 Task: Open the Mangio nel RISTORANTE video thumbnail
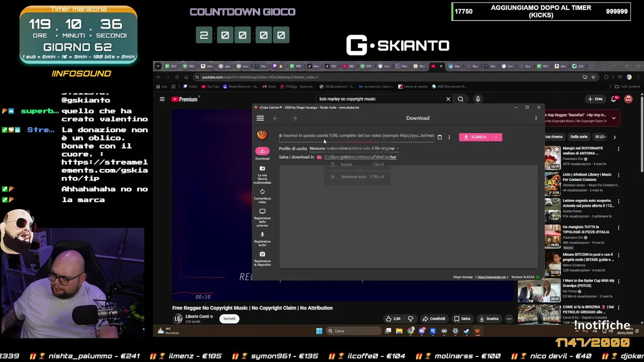pyautogui.click(x=552, y=158)
